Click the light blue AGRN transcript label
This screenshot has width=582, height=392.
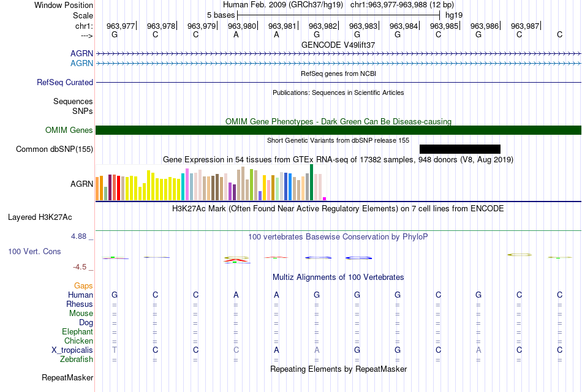(x=81, y=64)
